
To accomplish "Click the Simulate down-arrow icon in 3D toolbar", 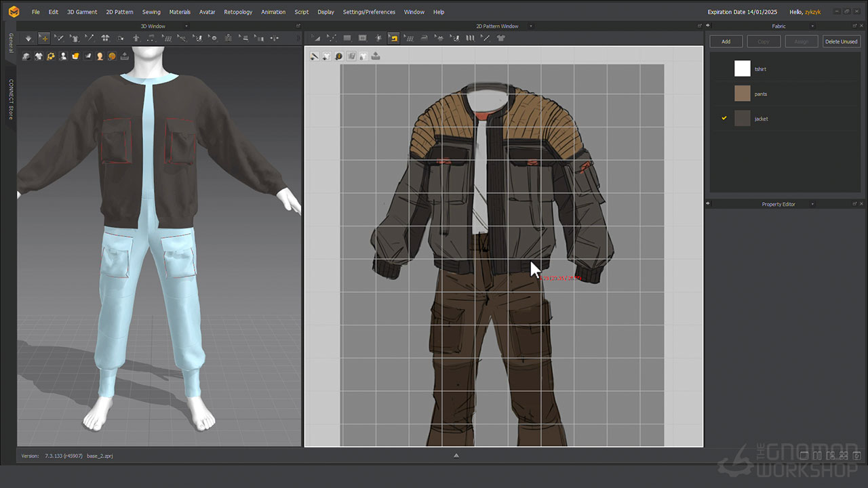I will tap(28, 39).
